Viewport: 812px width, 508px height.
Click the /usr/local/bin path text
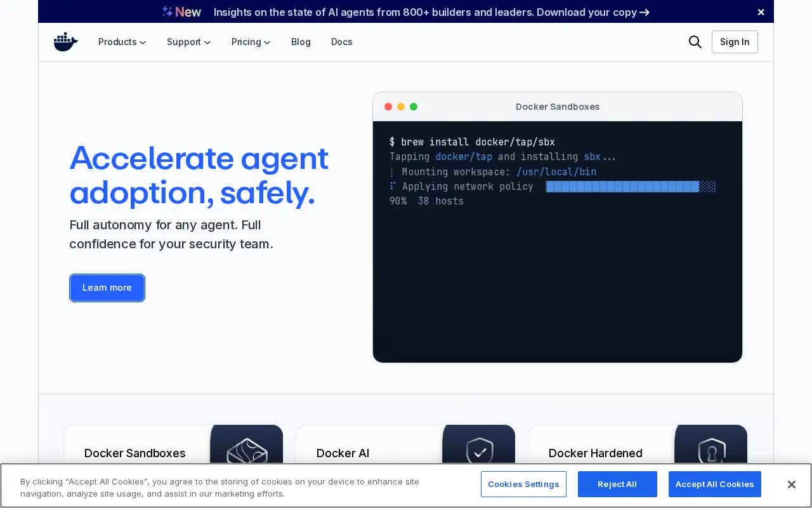pos(556,172)
